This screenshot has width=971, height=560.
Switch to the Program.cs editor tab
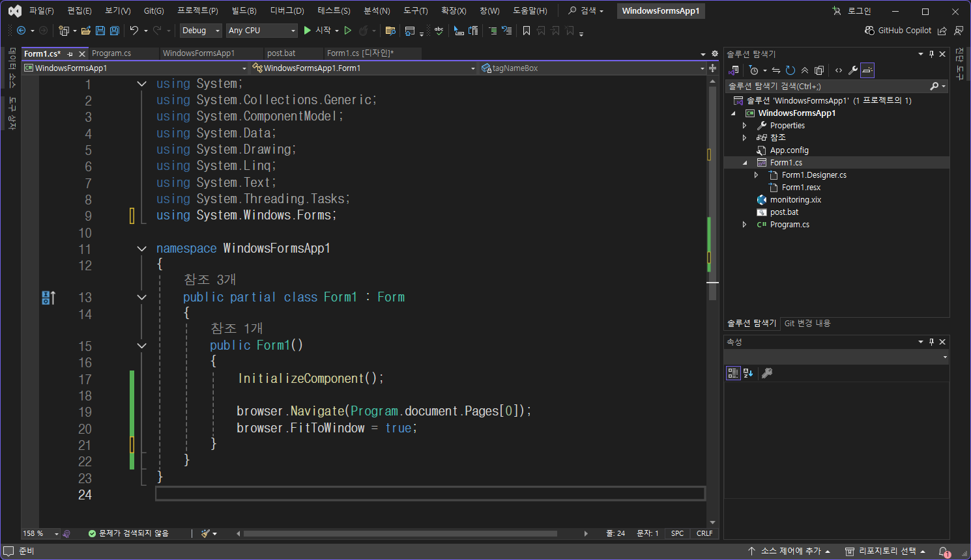point(111,53)
